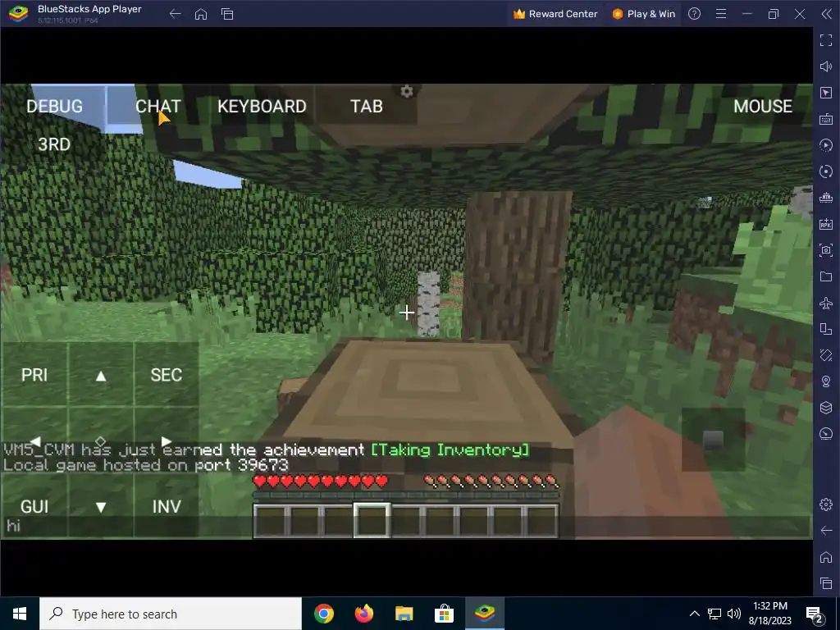The image size is (840, 630).
Task: Open Windows Start menu
Action: pos(20,614)
